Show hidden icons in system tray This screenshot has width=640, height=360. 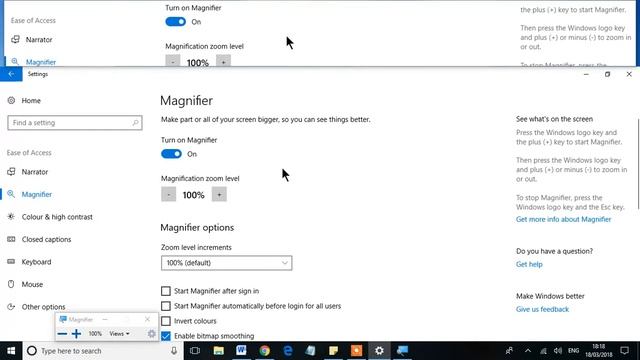(x=528, y=351)
